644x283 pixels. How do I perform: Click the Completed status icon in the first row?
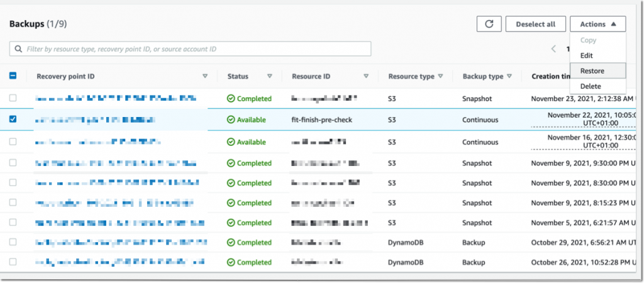click(x=231, y=99)
